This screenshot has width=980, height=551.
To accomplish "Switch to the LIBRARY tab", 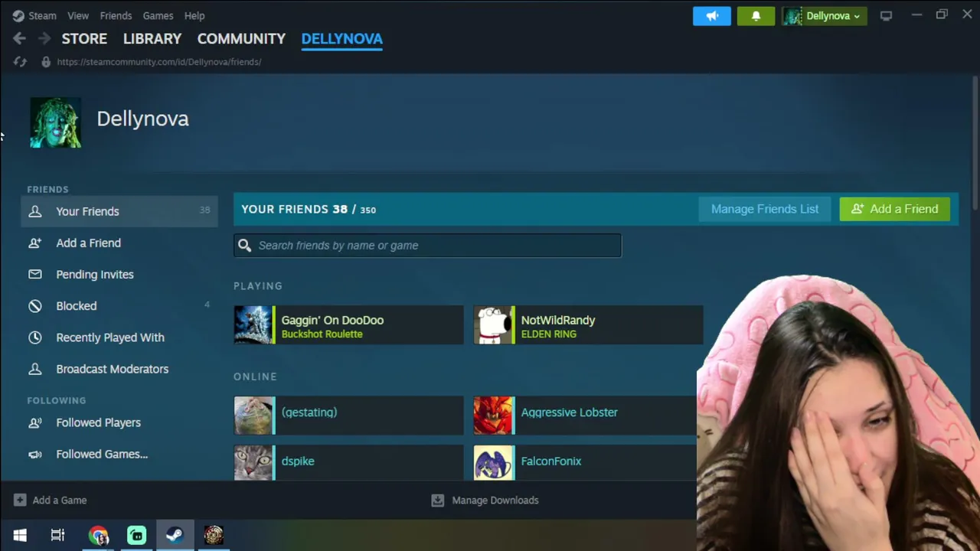I will [152, 38].
